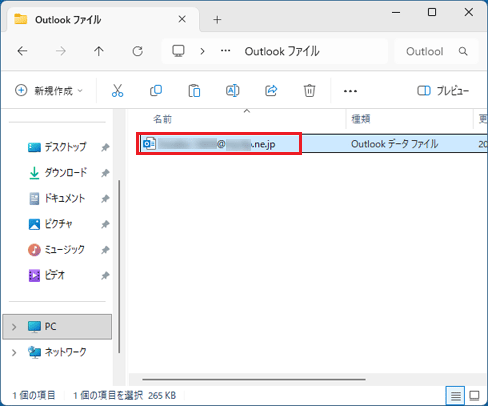Screen dimensions: 488x406
Task: Copy the selected file
Action: tap(156, 91)
